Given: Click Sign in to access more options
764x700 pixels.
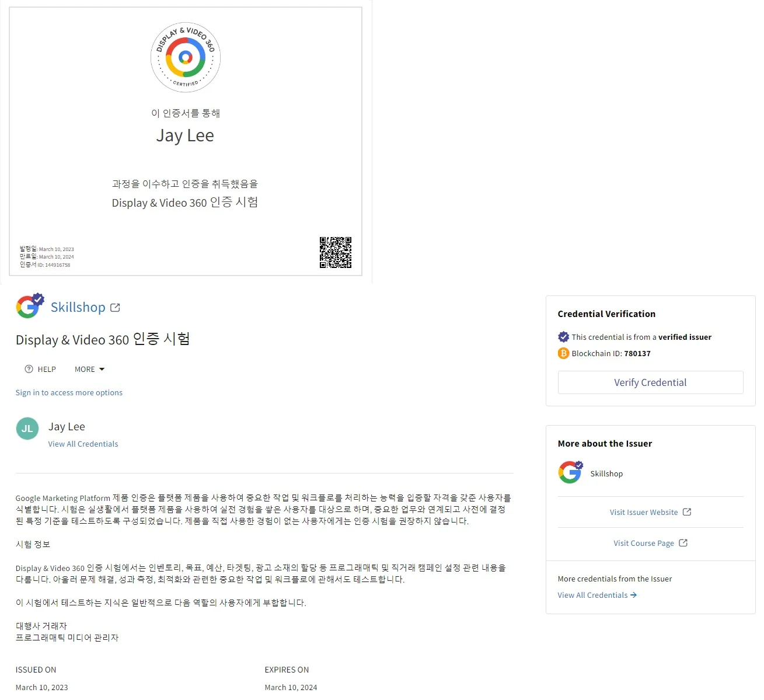Looking at the screenshot, I should tap(69, 392).
